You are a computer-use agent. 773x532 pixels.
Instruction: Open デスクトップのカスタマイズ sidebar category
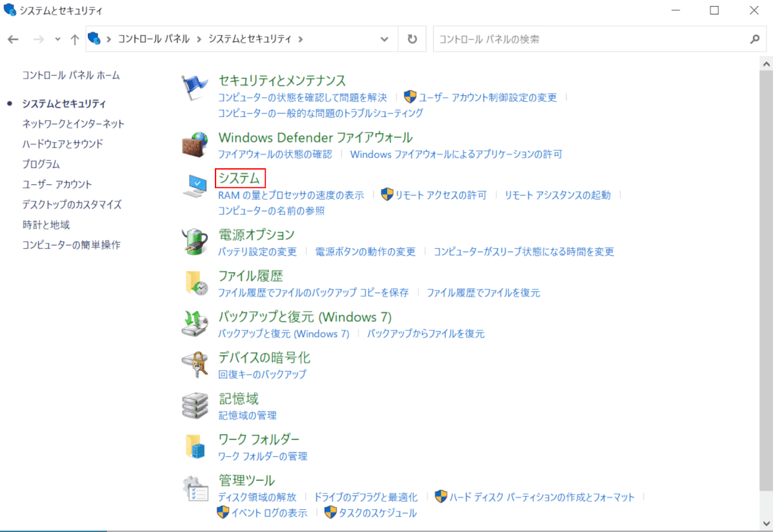[x=72, y=204]
